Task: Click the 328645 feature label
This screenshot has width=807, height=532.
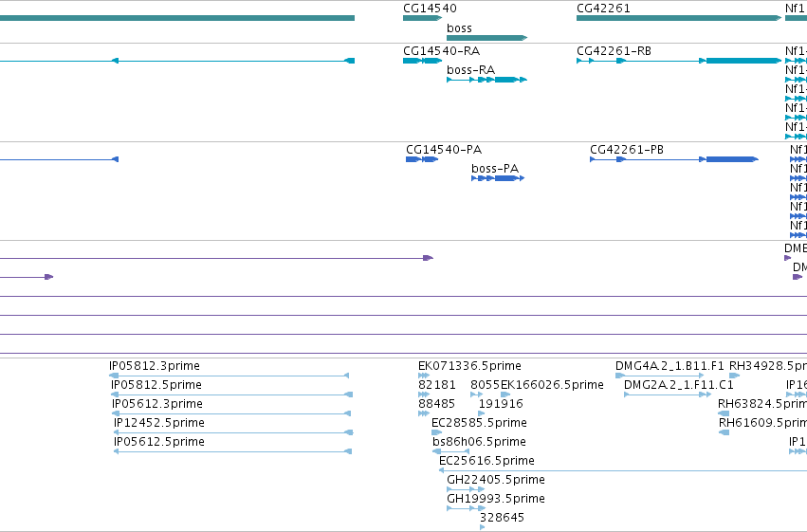Action: 502,518
